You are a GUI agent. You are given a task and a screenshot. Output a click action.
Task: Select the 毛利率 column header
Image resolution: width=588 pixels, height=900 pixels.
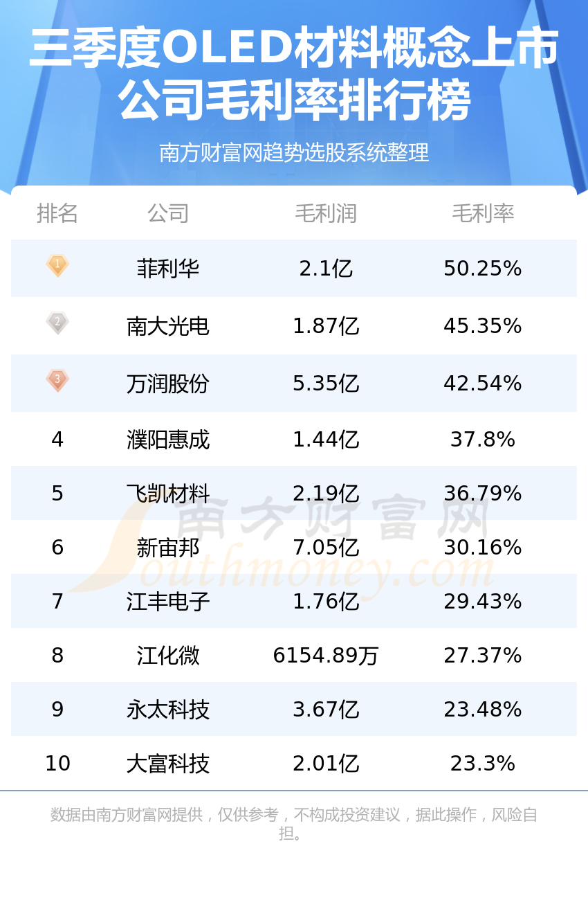(483, 213)
